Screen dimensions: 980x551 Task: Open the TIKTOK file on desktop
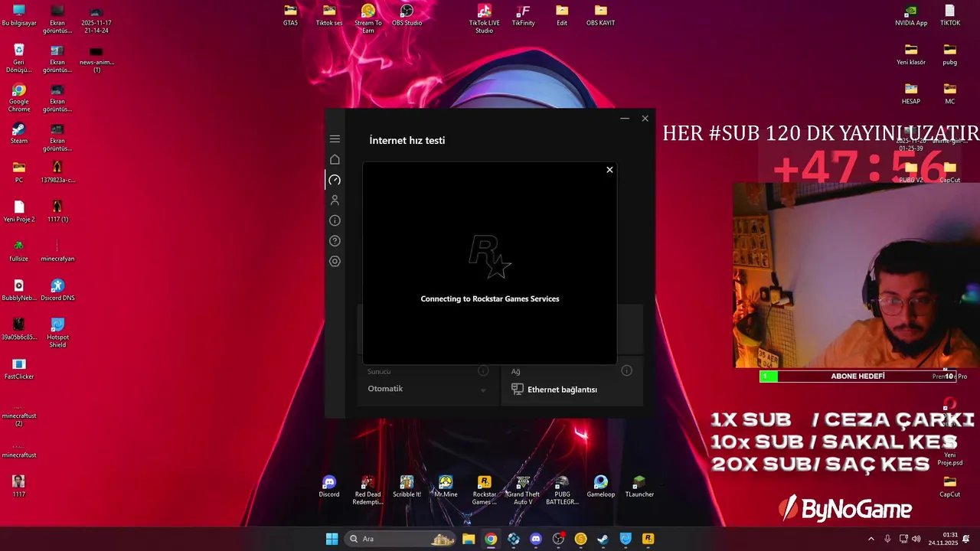click(950, 15)
